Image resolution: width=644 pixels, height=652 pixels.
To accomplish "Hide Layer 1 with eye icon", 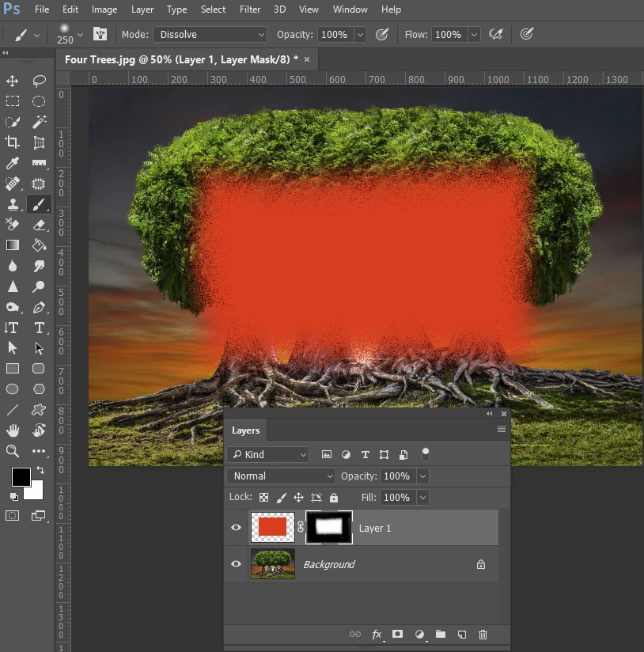I will pyautogui.click(x=236, y=528).
